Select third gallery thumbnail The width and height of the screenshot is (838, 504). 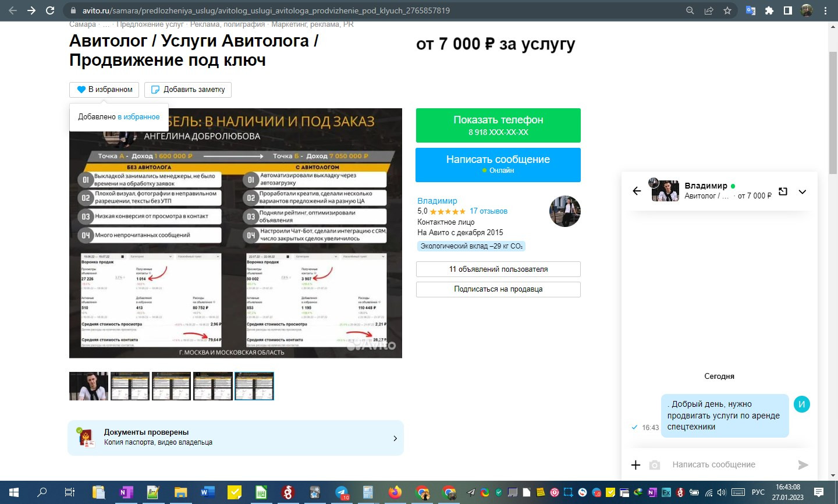point(171,386)
